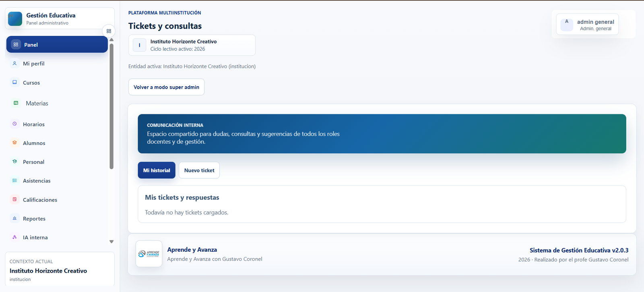Click the sidebar vertical scrollbar thumb
Image resolution: width=644 pixels, height=292 pixels.
click(111, 106)
